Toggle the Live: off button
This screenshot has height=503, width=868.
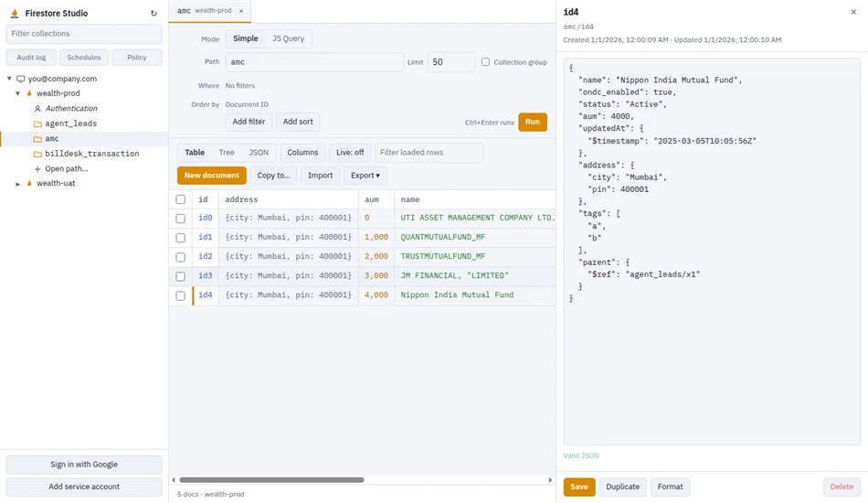tap(350, 153)
